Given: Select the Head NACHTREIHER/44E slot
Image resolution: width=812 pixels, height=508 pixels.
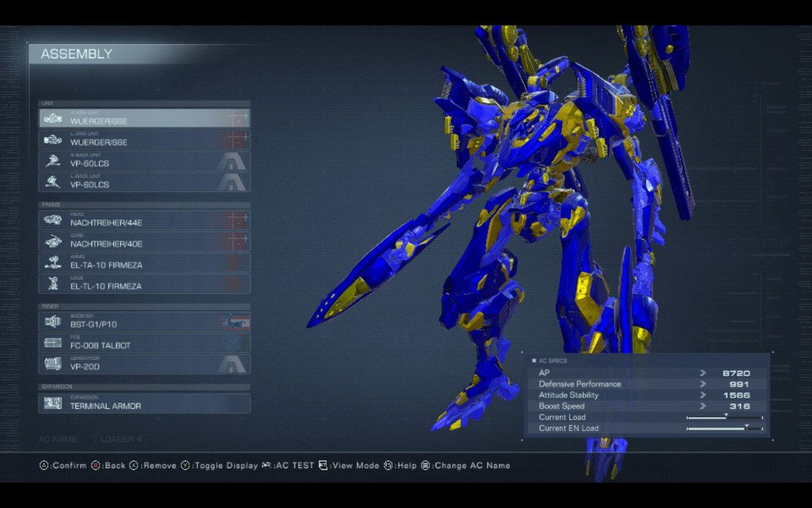Looking at the screenshot, I should [x=144, y=219].
